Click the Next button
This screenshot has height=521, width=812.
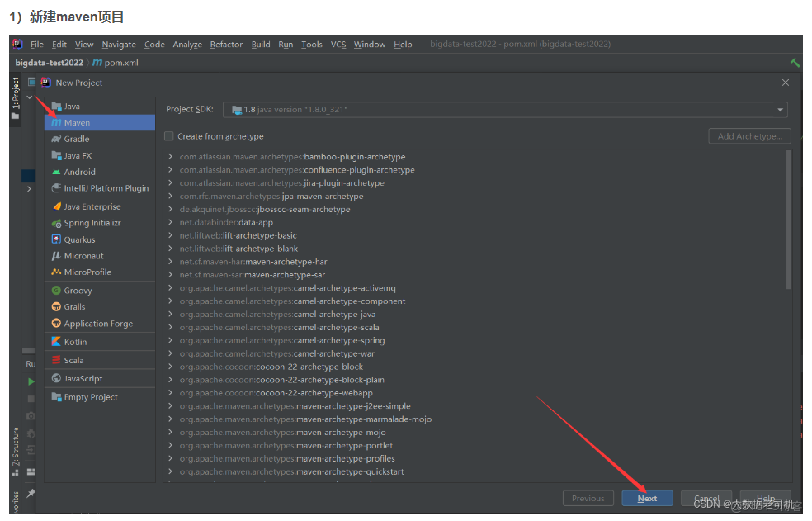coord(647,498)
